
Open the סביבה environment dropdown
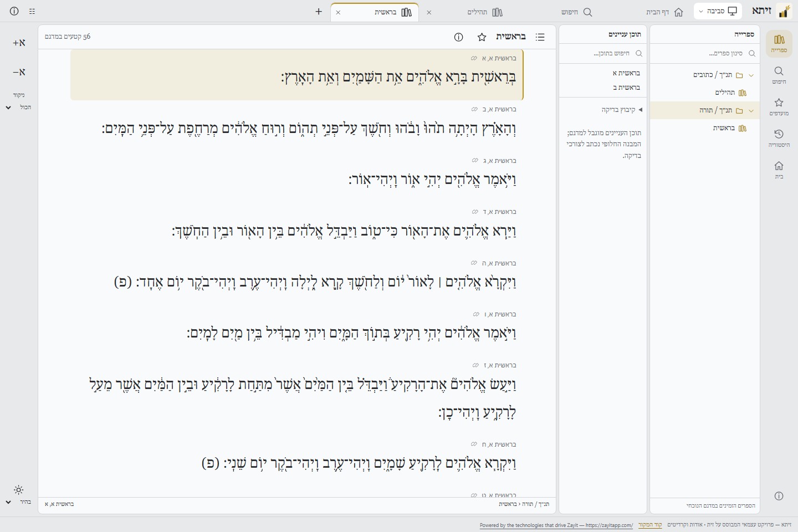pyautogui.click(x=718, y=11)
